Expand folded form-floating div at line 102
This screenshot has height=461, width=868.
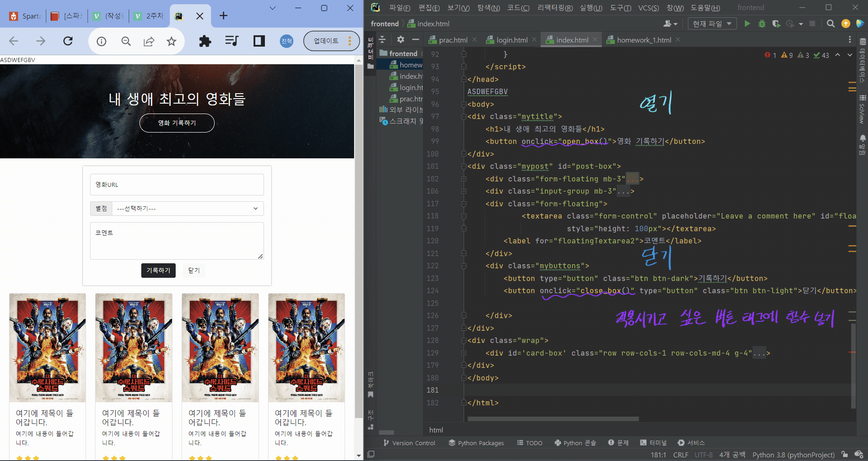tap(464, 179)
